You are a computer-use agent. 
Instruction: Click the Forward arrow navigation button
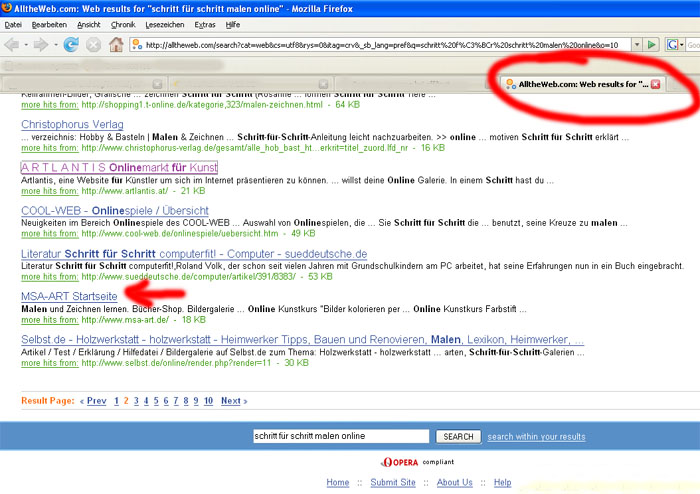pos(41,45)
